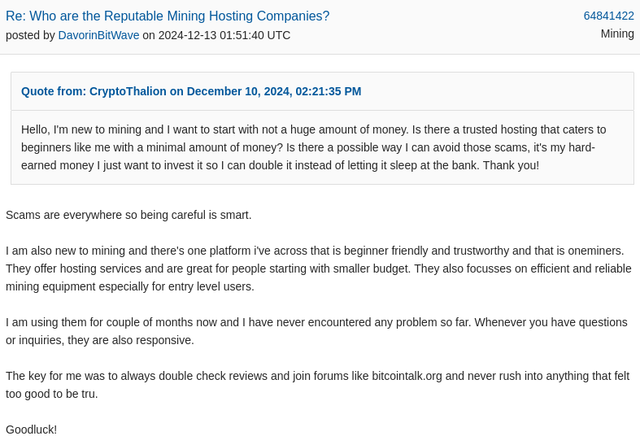Click the quoted line starting 'Hello, I'm new to mining'

tap(313, 129)
